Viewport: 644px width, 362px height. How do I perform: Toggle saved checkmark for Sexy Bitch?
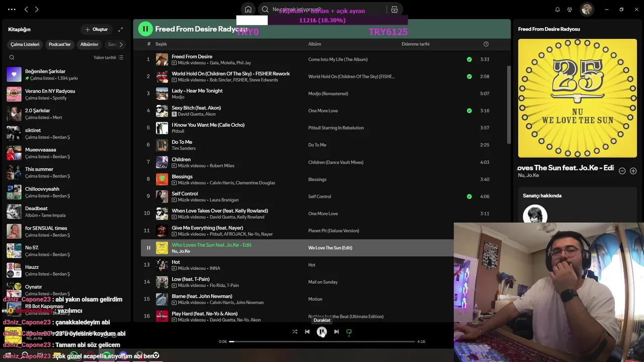click(469, 111)
